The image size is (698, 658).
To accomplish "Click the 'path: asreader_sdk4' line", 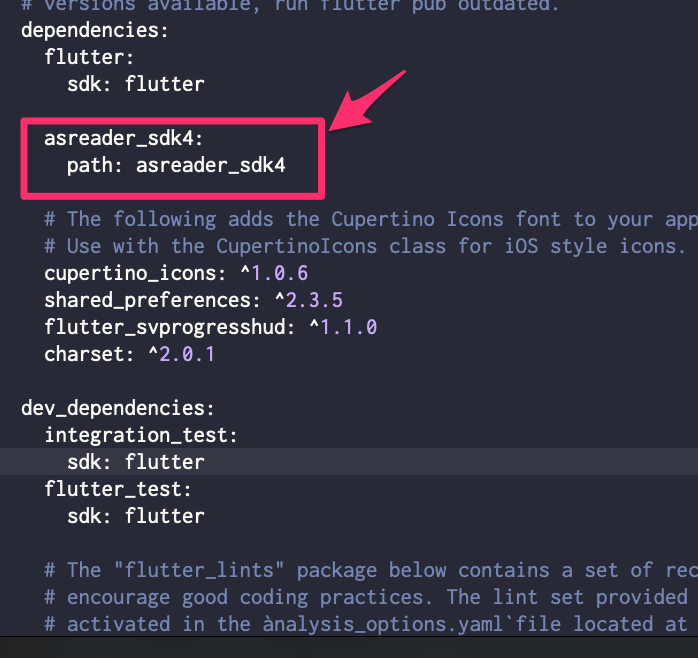I will tap(176, 165).
